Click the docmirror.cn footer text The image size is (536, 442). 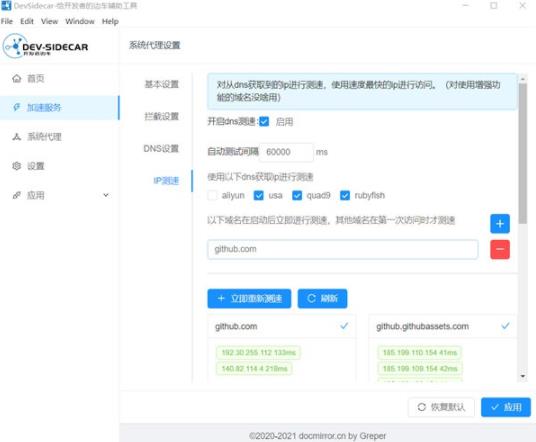click(317, 436)
